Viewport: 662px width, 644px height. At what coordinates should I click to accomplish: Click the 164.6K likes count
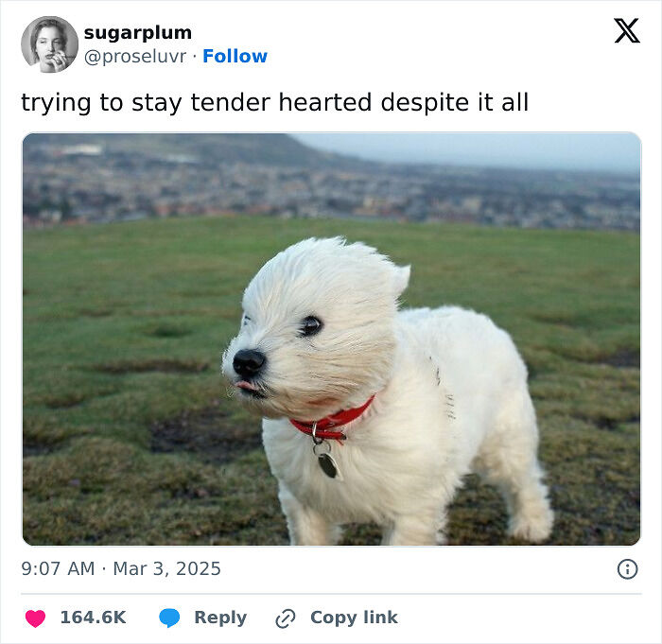tap(94, 618)
